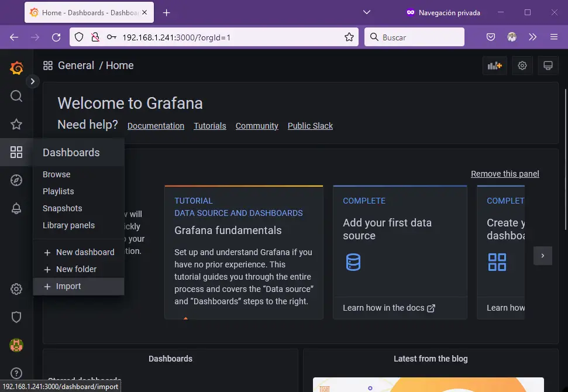Open the Community link

click(x=257, y=126)
